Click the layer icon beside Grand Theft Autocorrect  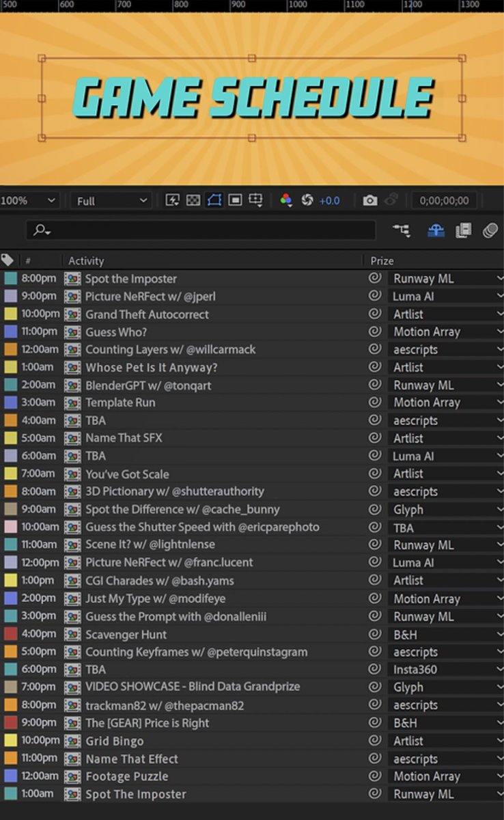pos(72,314)
